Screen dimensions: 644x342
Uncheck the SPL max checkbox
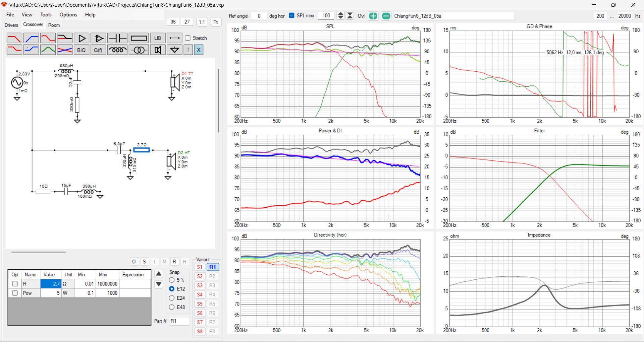point(291,16)
